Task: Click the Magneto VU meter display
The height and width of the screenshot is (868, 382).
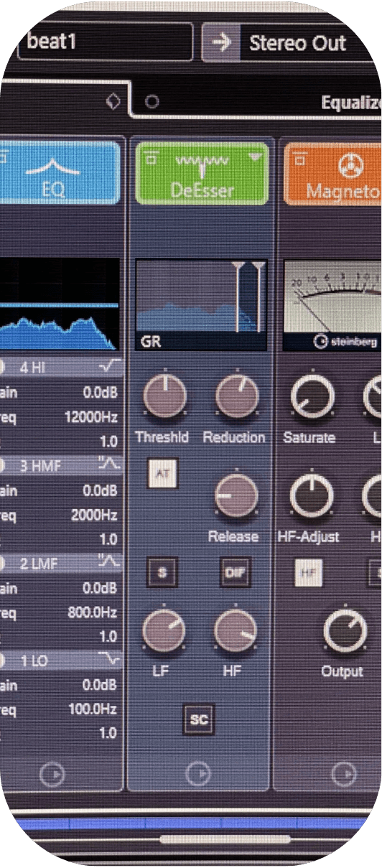Action: pyautogui.click(x=332, y=306)
